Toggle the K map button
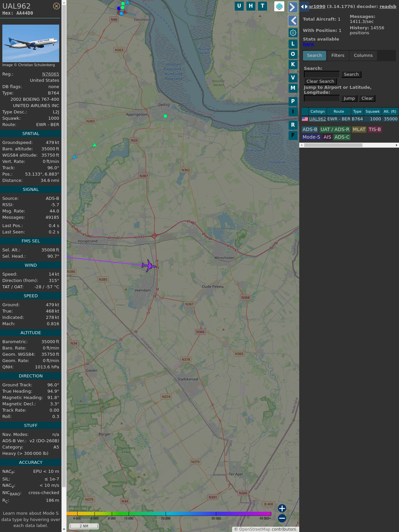 pyautogui.click(x=293, y=64)
